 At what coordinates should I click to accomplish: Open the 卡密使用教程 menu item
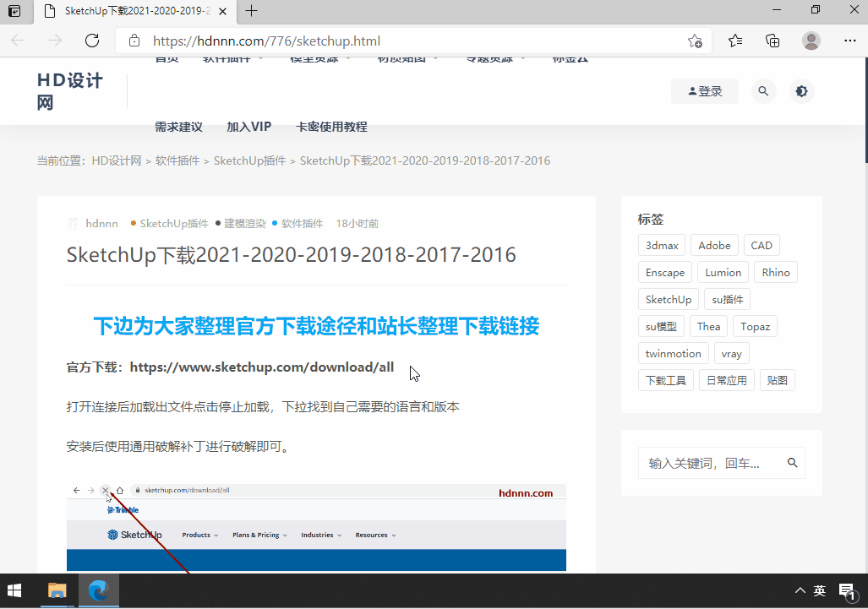tap(331, 127)
